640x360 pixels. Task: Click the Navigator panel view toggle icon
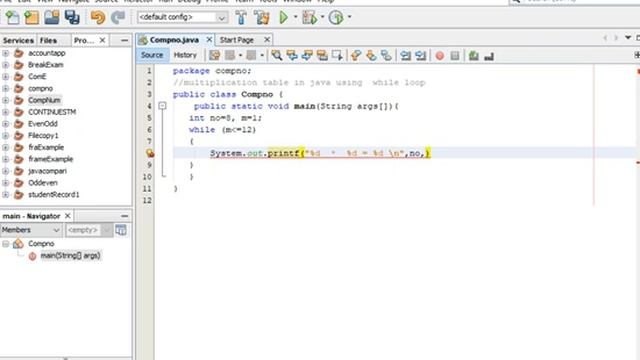point(121,230)
